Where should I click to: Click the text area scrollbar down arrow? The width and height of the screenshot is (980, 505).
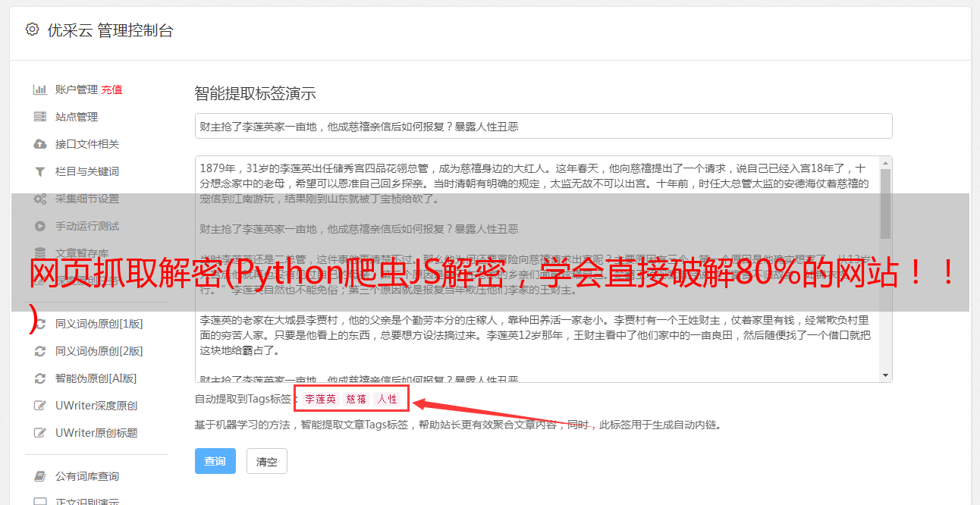[x=885, y=375]
